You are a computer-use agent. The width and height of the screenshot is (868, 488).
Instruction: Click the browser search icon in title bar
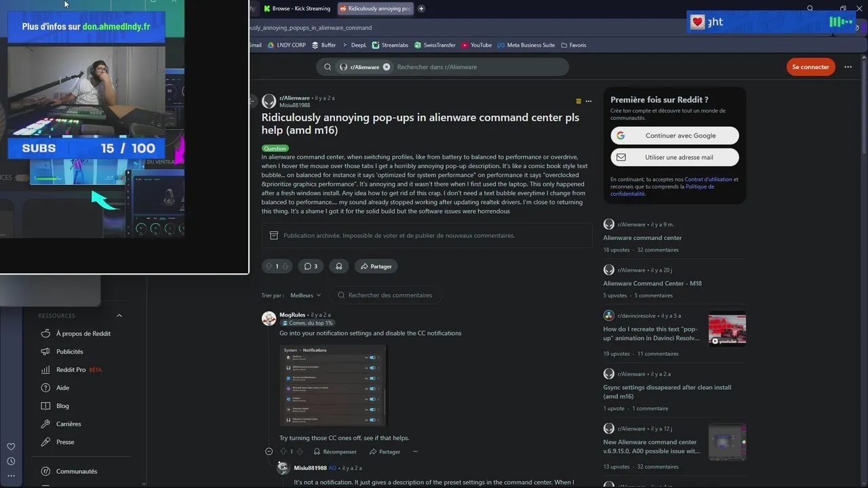[810, 9]
